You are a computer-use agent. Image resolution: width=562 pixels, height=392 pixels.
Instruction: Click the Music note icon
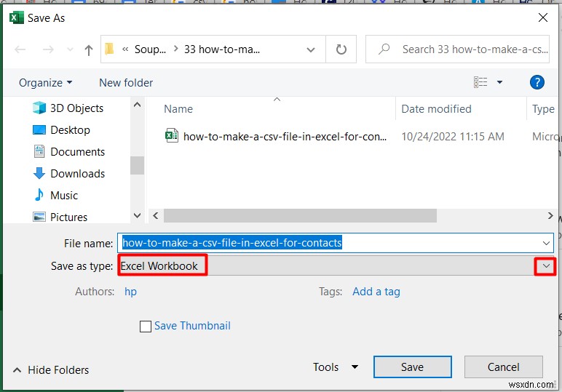click(x=39, y=195)
